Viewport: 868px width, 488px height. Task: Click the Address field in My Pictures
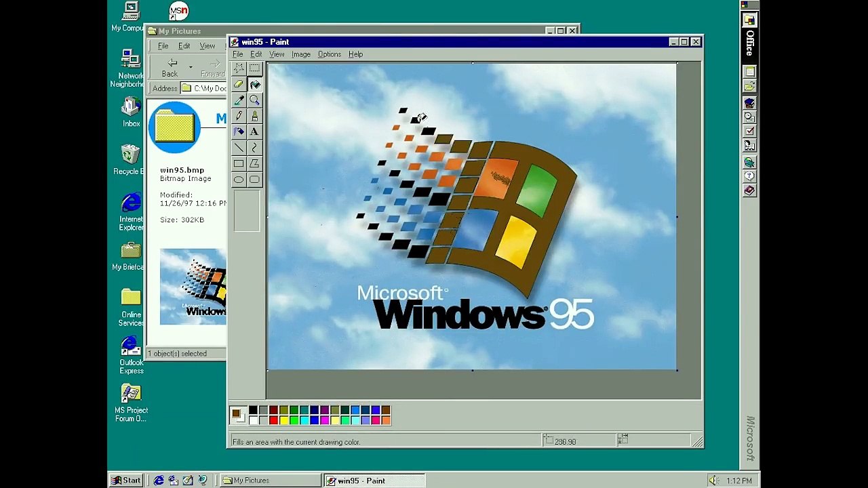pyautogui.click(x=204, y=88)
